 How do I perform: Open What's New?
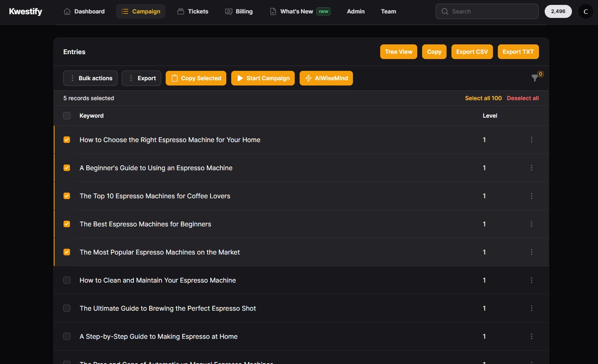(x=300, y=11)
